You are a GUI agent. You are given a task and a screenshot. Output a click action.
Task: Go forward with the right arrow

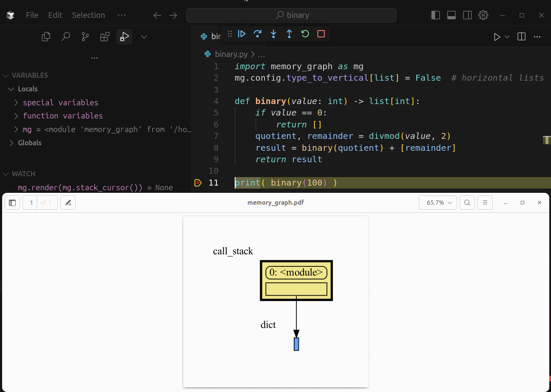click(173, 15)
